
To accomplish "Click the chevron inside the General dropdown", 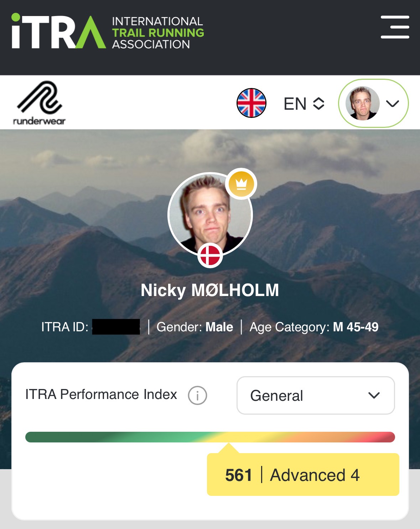I will 374,395.
